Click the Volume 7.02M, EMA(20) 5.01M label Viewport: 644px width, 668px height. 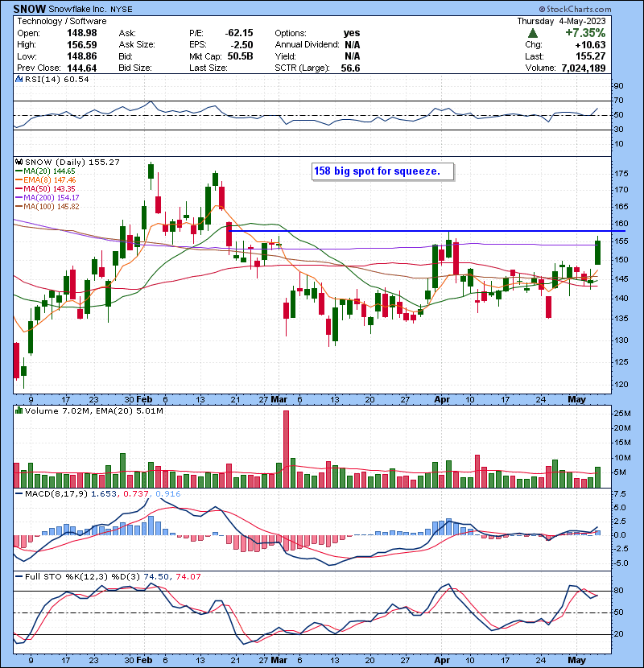[x=93, y=410]
